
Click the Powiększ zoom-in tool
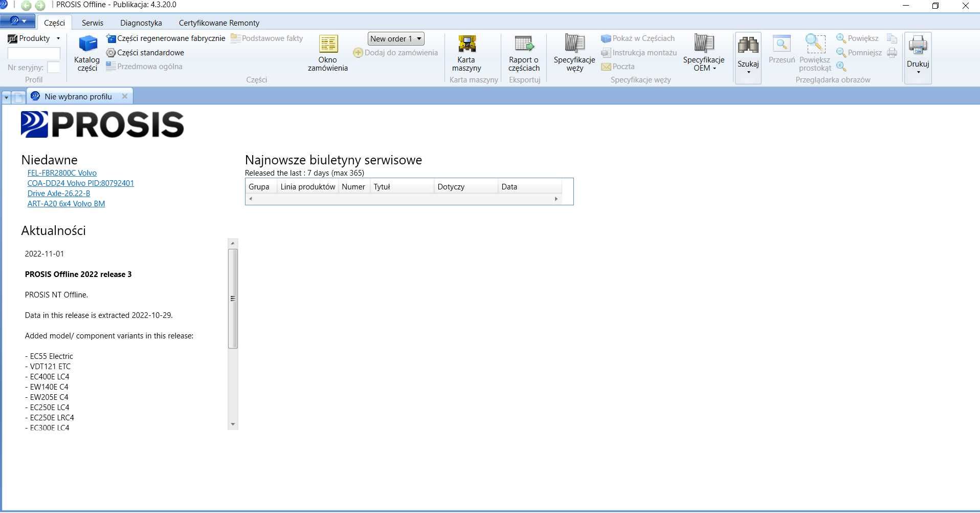tap(857, 38)
